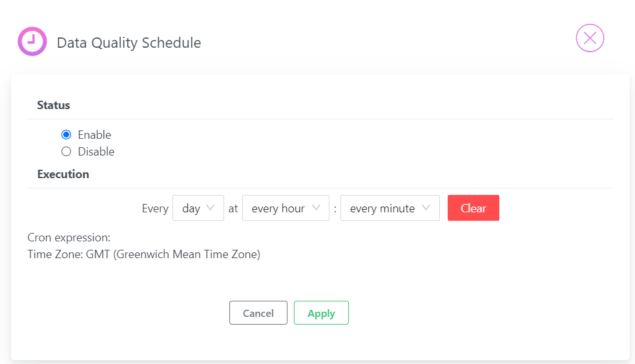Click the Execution section heading

pyautogui.click(x=63, y=174)
